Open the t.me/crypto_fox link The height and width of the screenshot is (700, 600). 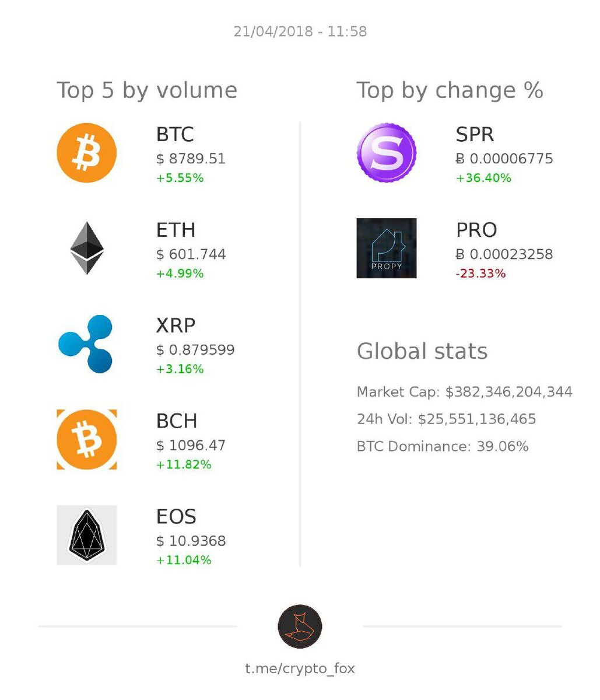(300, 668)
